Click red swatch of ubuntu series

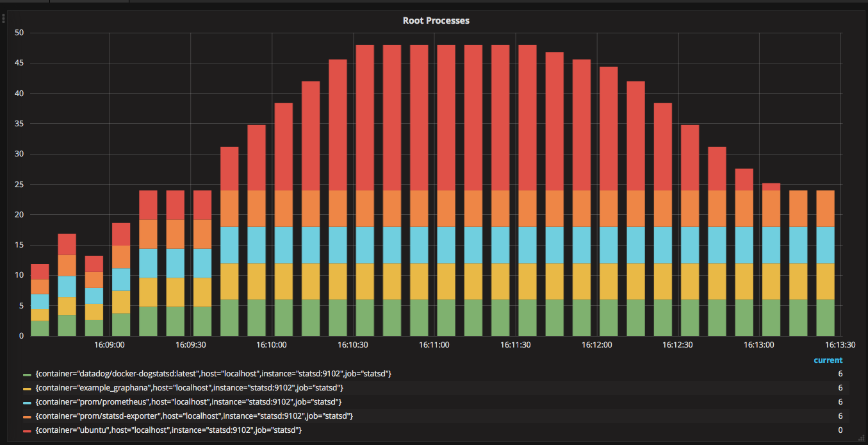[27, 431]
